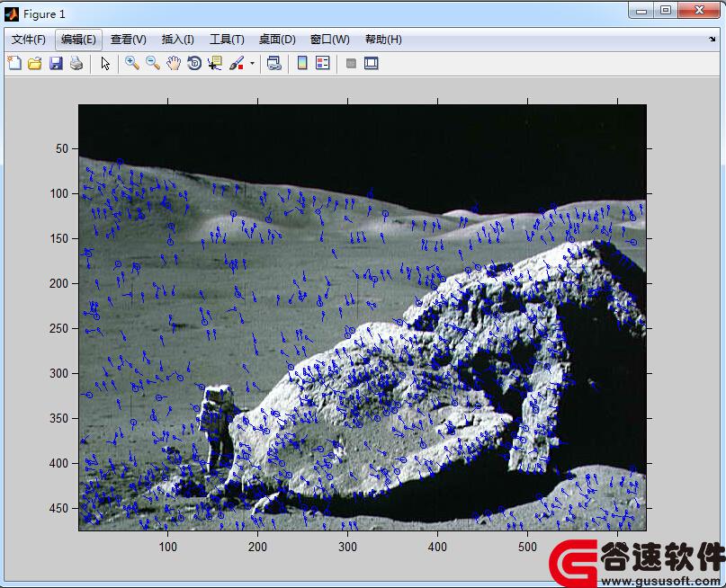Click the Show Plot Tools icon
This screenshot has height=588, width=726.
(372, 63)
